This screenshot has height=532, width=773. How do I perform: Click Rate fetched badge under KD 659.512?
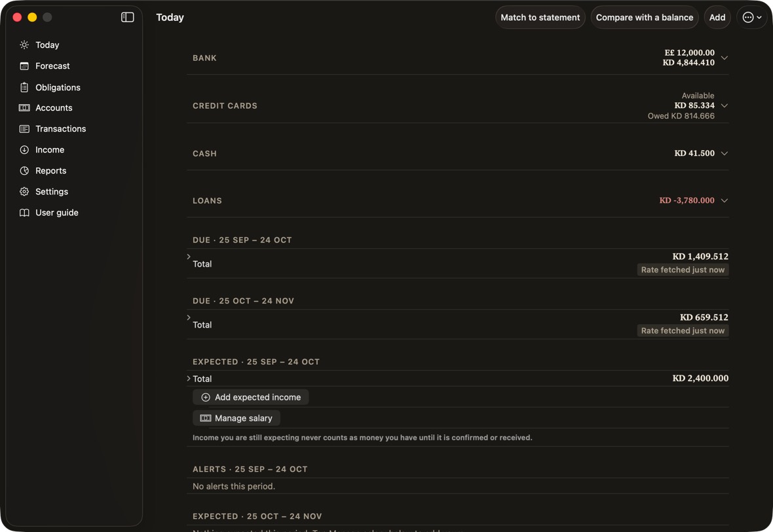coord(683,331)
